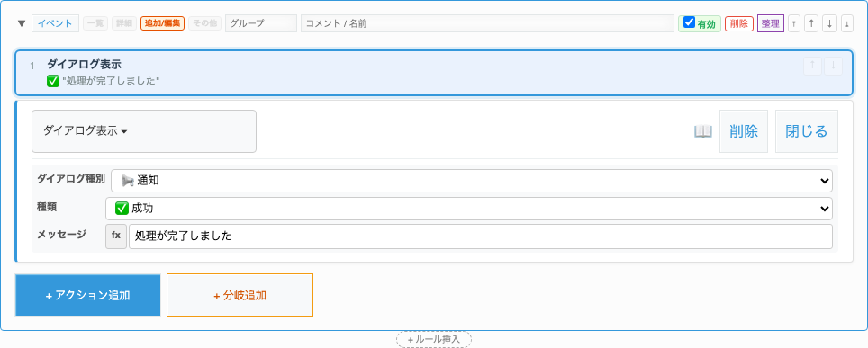
Task: Click the + ルール挿入 pill button
Action: [x=434, y=339]
